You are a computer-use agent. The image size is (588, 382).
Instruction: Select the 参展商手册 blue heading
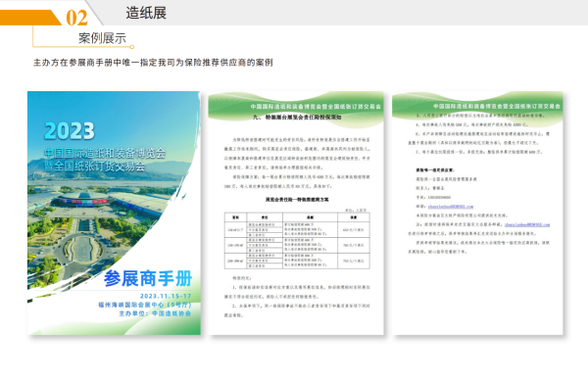(148, 279)
